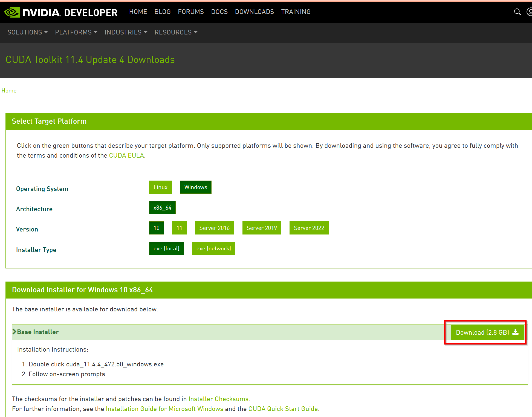Open DOCS in top navigation
The image size is (532, 417).
tap(219, 12)
